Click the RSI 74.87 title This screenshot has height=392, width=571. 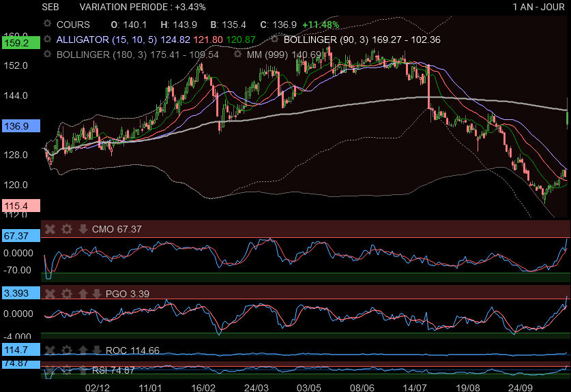pyautogui.click(x=113, y=371)
